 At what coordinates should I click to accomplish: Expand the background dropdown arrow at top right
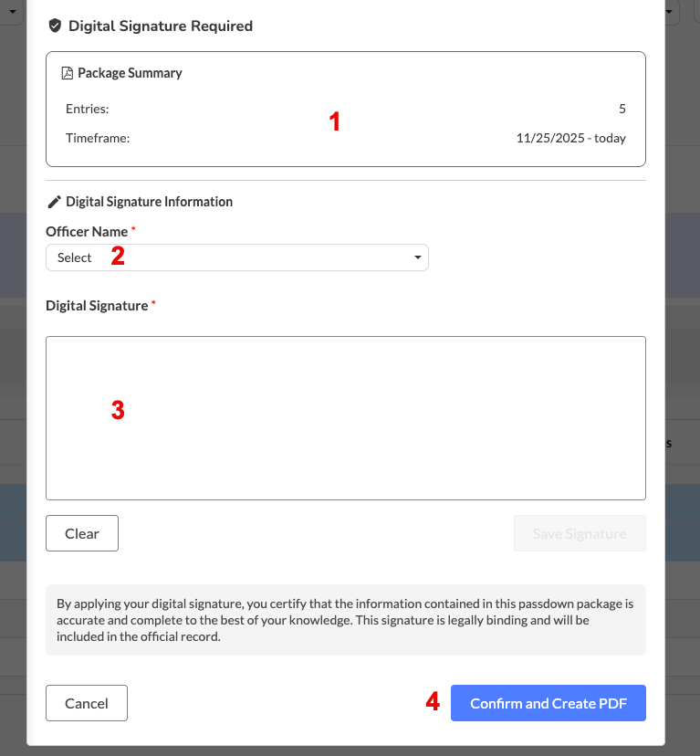coord(671,11)
